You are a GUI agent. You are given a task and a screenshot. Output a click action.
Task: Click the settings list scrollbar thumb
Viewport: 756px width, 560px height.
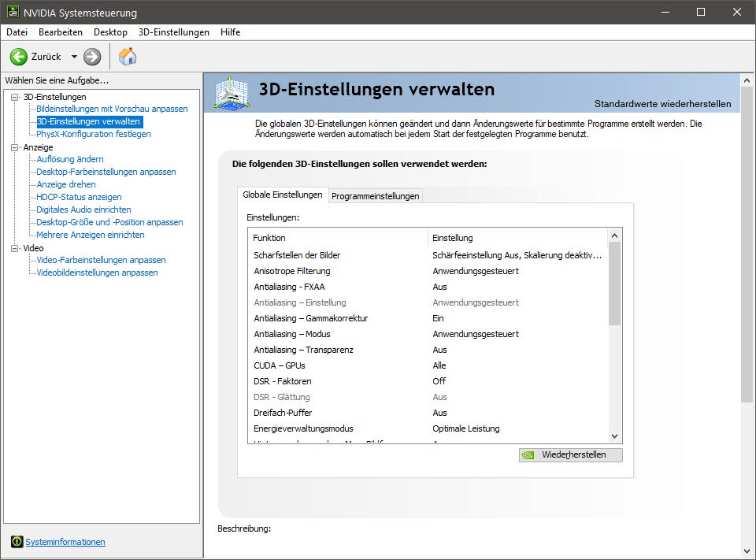[x=615, y=283]
